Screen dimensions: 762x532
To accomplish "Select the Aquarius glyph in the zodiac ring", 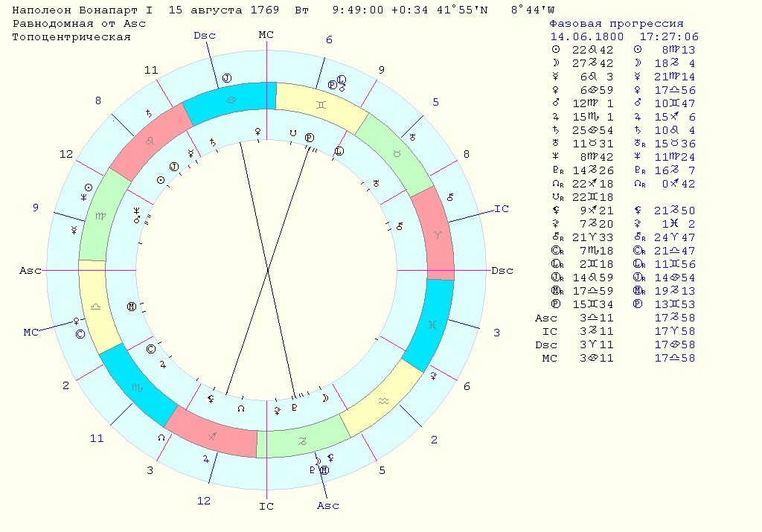I will (383, 401).
